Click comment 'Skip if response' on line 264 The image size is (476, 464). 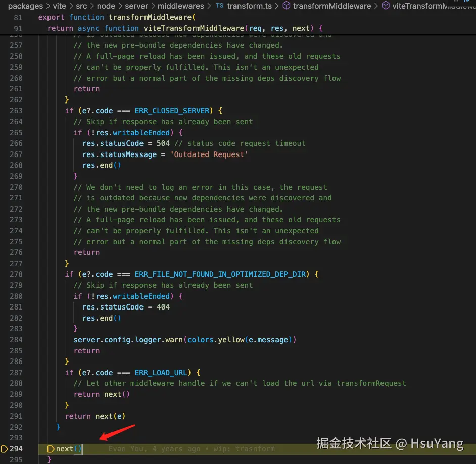pos(163,122)
